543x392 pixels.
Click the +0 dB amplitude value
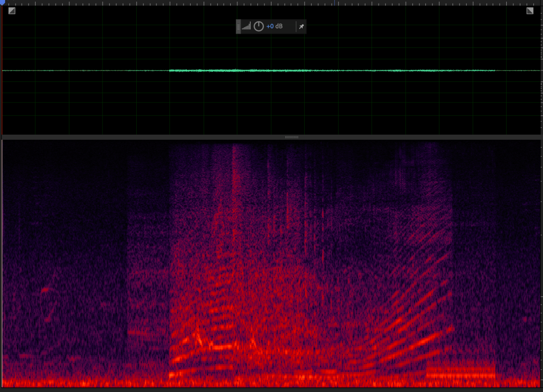coord(275,26)
